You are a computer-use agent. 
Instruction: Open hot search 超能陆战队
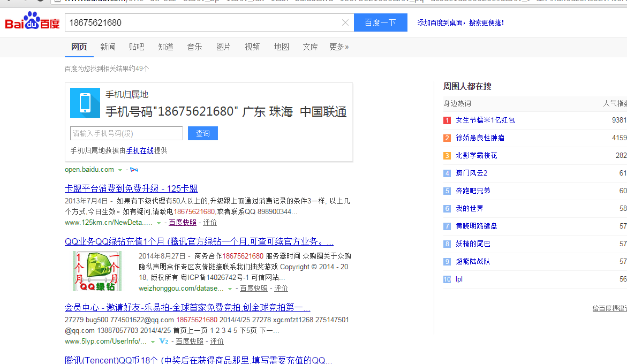coord(473,261)
